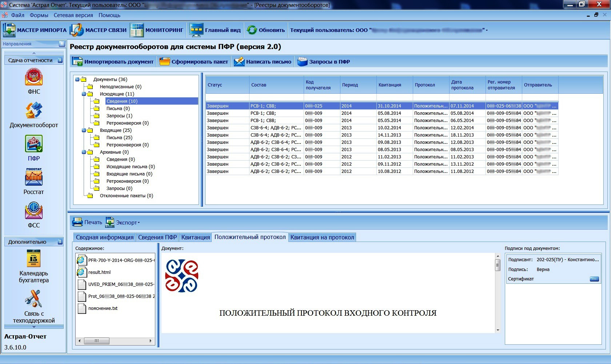Open the Экспорт dropdown

click(123, 222)
